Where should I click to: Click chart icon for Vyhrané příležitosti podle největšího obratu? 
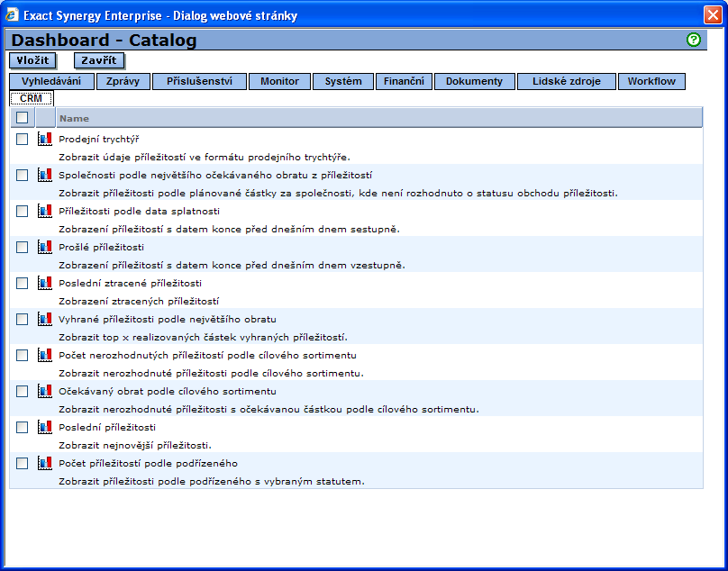45,319
